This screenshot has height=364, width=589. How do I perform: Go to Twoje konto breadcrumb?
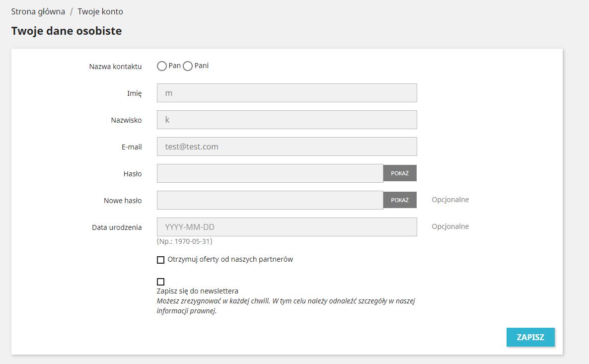100,11
